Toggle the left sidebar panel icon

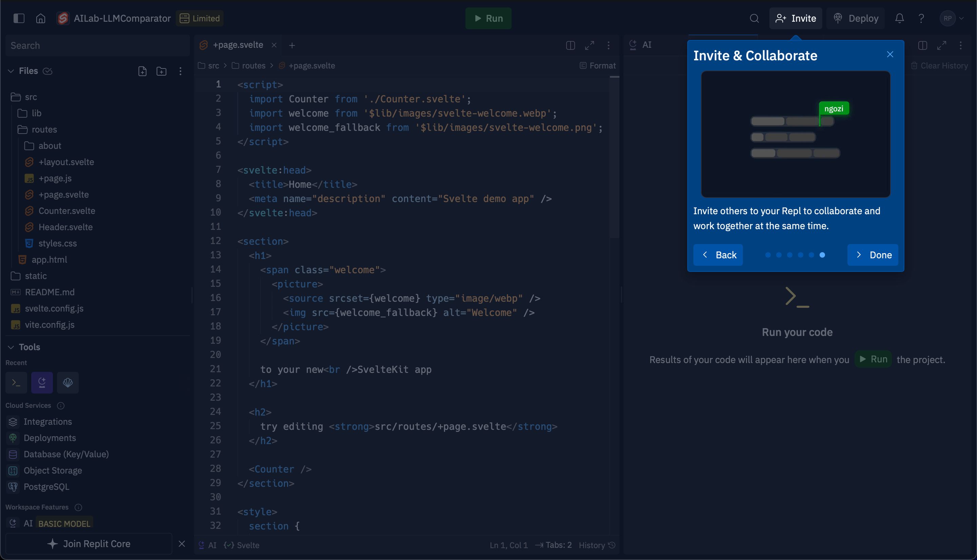click(x=18, y=18)
